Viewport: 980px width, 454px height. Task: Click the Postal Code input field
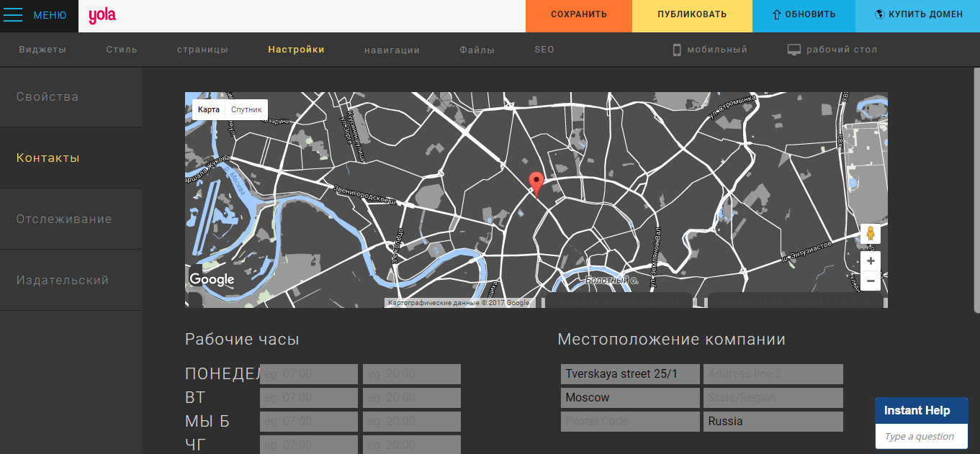pyautogui.click(x=630, y=422)
